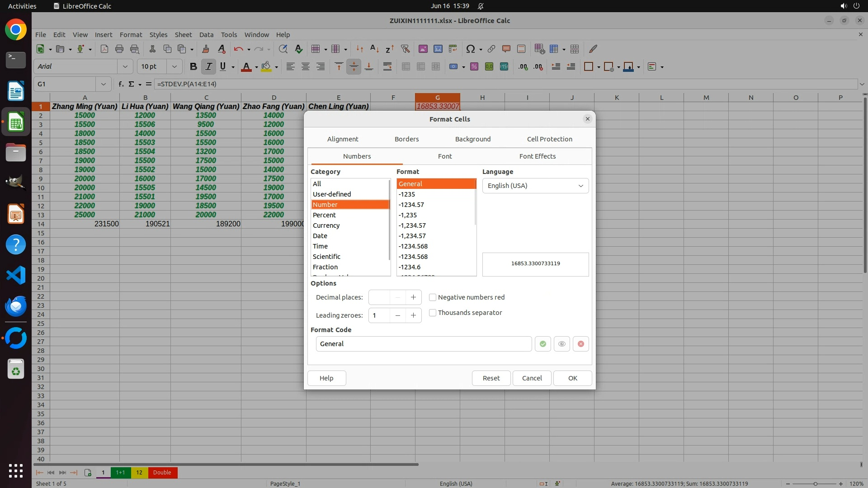868x488 pixels.
Task: Open the Name Box dropdown arrow
Action: 104,84
